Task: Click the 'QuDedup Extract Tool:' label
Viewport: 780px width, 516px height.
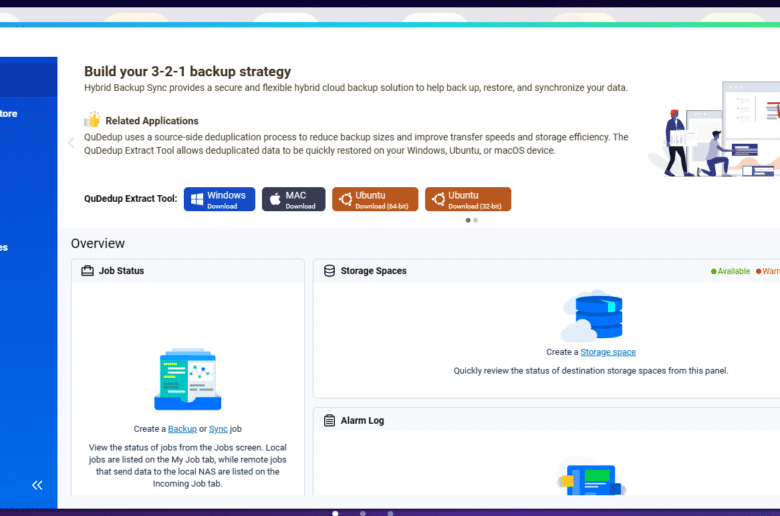Action: (130, 199)
